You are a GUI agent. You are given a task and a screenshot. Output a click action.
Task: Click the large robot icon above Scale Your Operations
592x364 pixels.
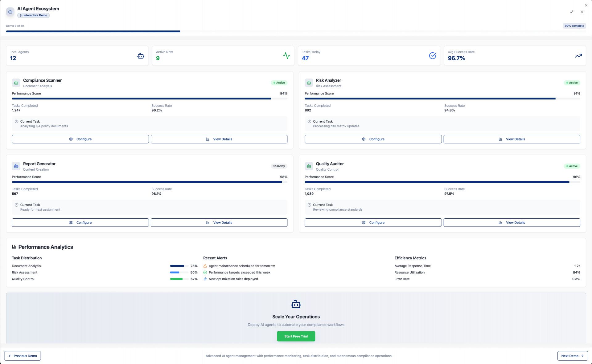tap(296, 304)
